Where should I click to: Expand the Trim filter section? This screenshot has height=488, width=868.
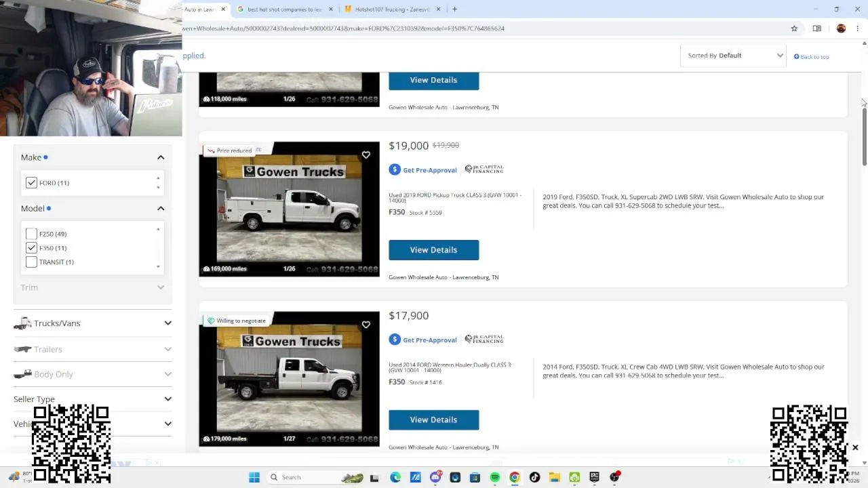click(x=161, y=287)
